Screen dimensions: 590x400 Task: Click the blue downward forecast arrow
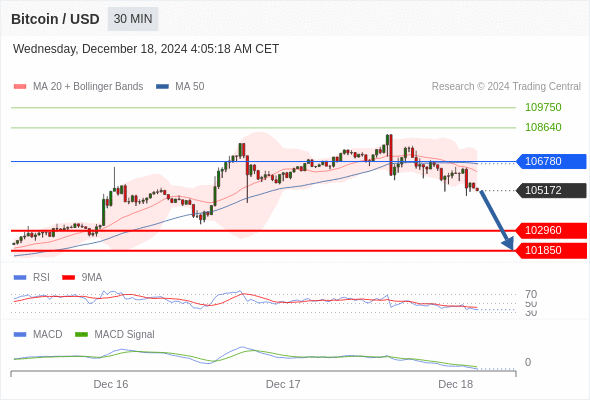(x=496, y=220)
